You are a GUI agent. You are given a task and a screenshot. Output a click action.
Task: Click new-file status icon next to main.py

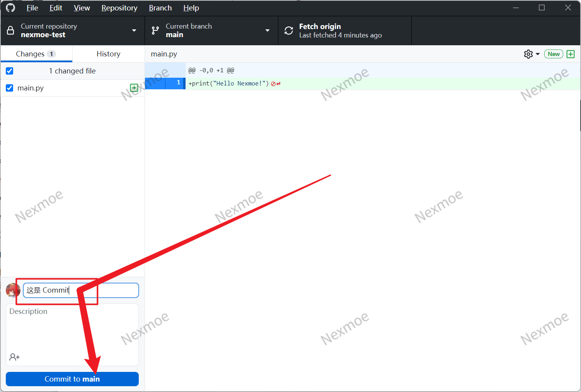[x=134, y=88]
